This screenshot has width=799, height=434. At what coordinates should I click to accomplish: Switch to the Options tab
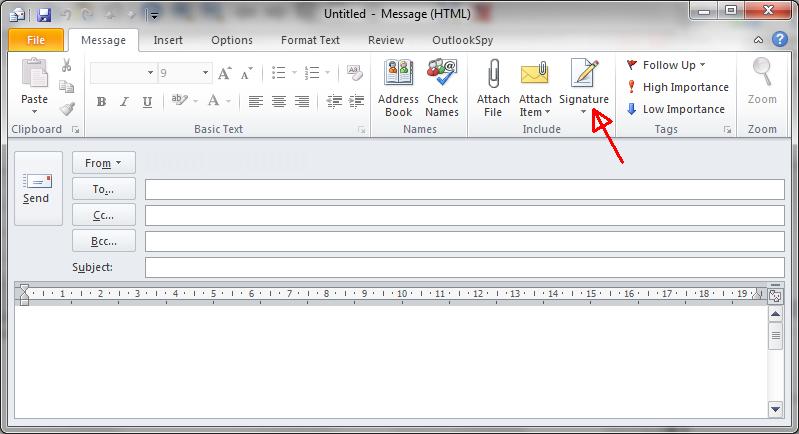(x=232, y=40)
